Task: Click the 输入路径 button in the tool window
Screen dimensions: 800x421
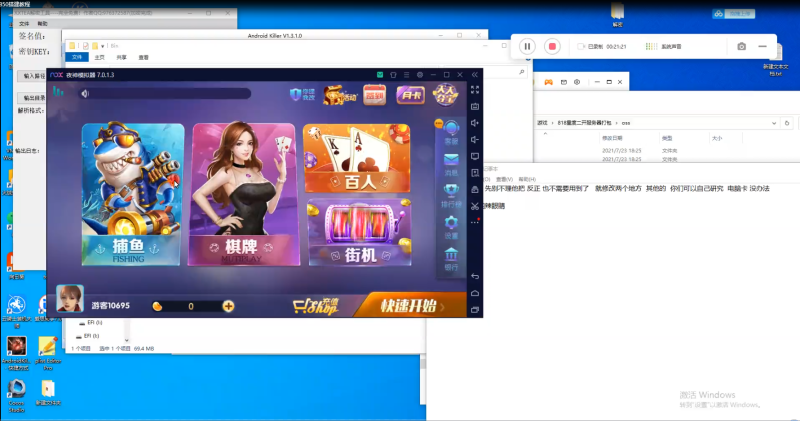Action: [x=33, y=76]
